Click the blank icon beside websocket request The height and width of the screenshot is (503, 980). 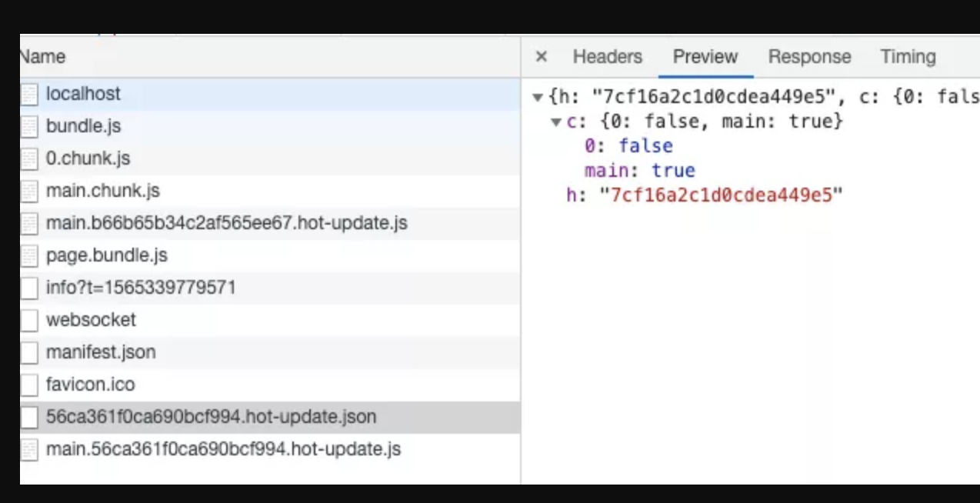pos(29,321)
